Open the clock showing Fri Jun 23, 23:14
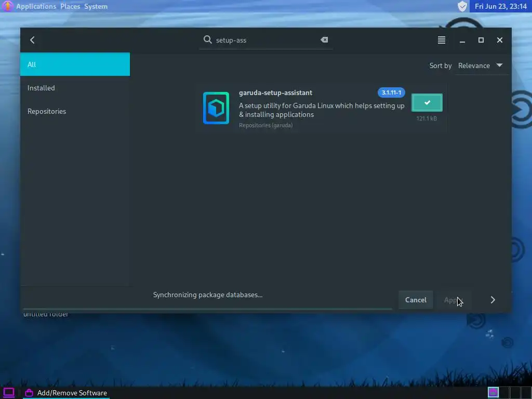This screenshot has height=399, width=532. [x=500, y=6]
